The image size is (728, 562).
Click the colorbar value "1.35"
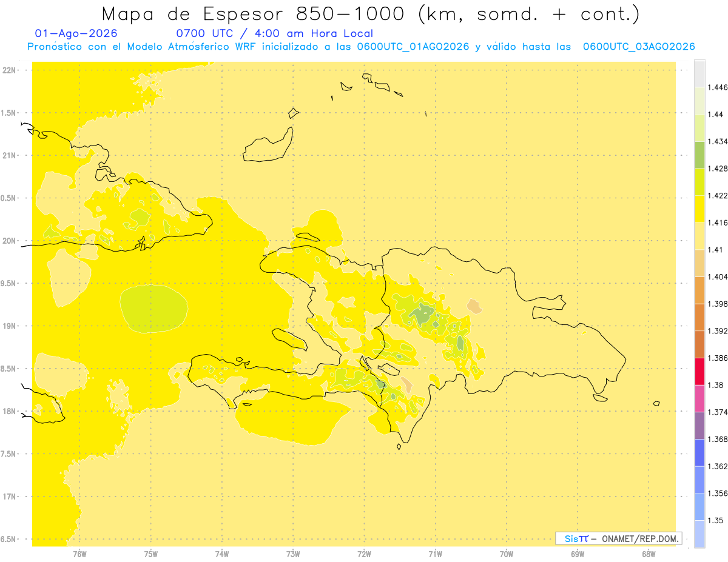coord(716,521)
